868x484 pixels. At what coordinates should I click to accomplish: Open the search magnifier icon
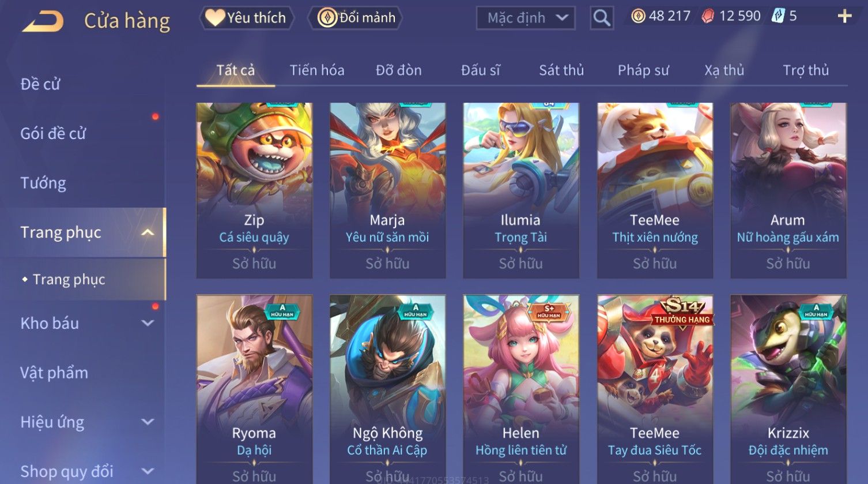click(x=601, y=18)
